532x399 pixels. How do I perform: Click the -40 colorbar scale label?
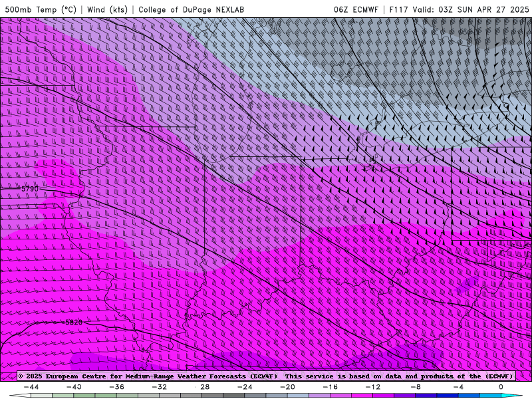(x=74, y=387)
